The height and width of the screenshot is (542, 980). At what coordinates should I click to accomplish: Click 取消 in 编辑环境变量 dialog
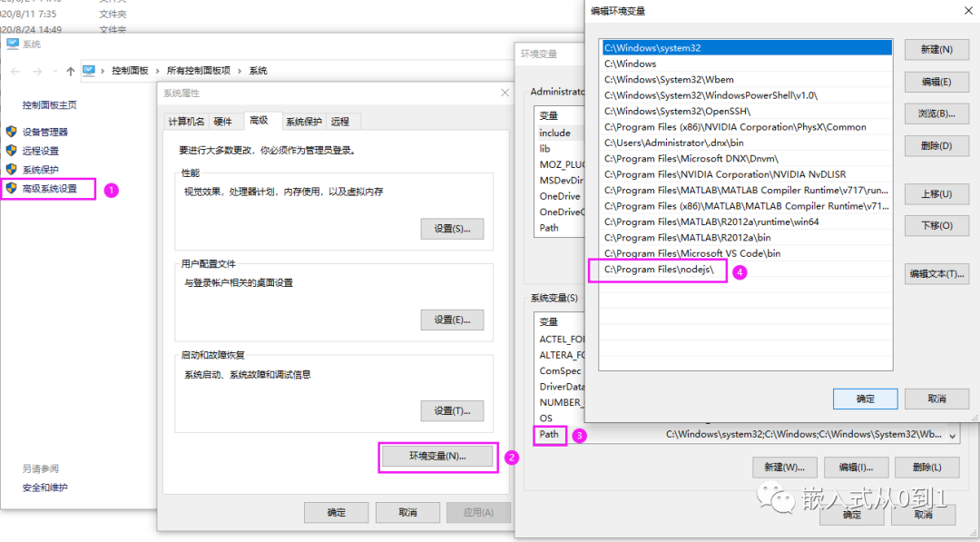coord(936,399)
